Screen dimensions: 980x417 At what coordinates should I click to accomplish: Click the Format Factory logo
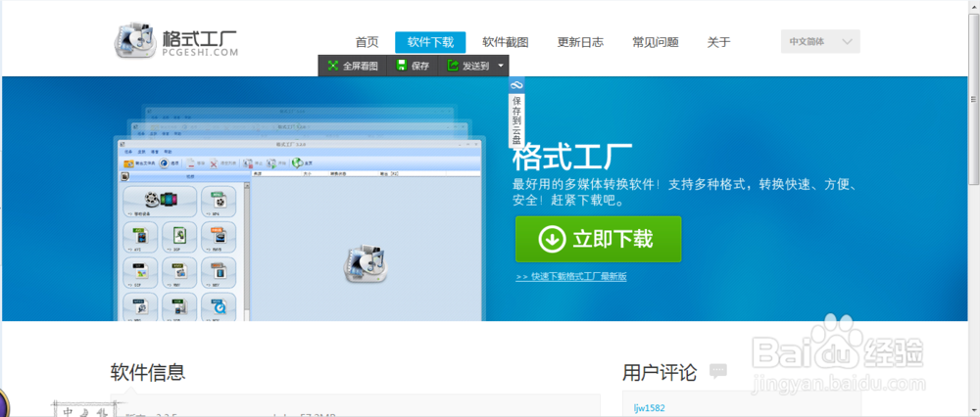[175, 41]
